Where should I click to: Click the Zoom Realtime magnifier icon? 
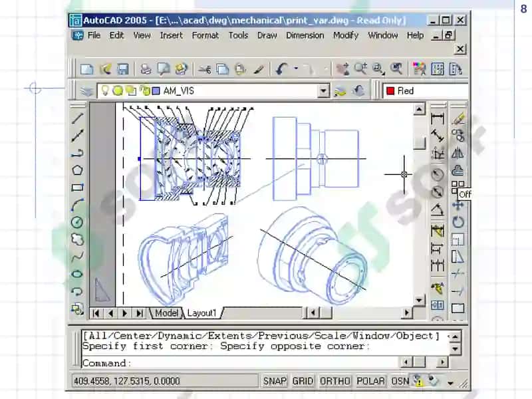pyautogui.click(x=360, y=69)
